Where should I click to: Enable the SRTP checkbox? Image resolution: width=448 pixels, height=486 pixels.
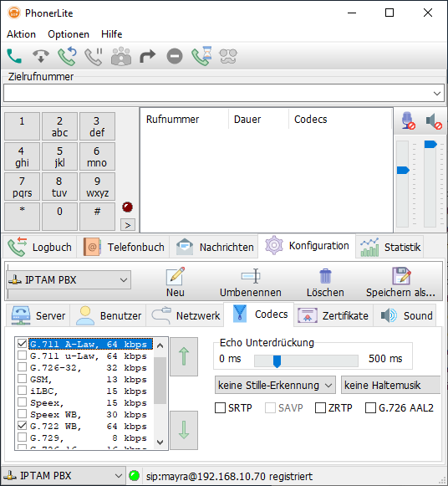click(220, 408)
